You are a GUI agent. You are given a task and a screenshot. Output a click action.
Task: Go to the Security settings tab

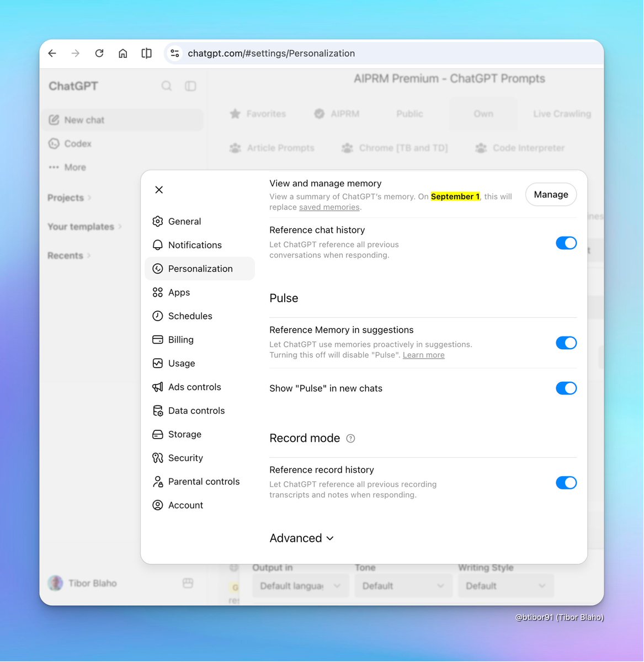[x=200, y=458]
